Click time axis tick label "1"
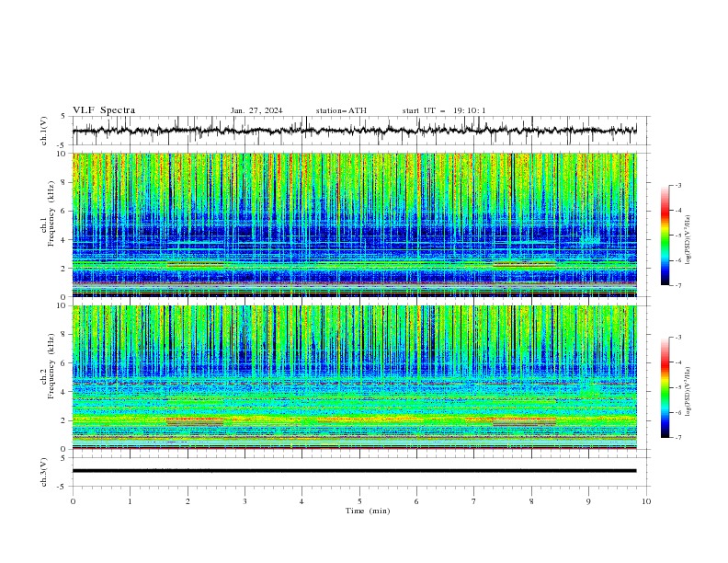728x563 pixels. point(130,501)
